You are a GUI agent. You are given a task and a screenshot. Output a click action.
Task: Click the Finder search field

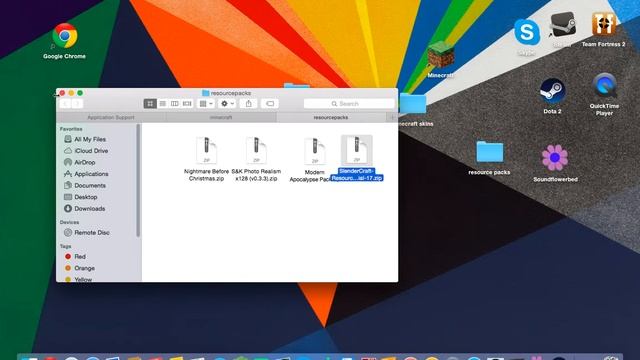pos(349,104)
